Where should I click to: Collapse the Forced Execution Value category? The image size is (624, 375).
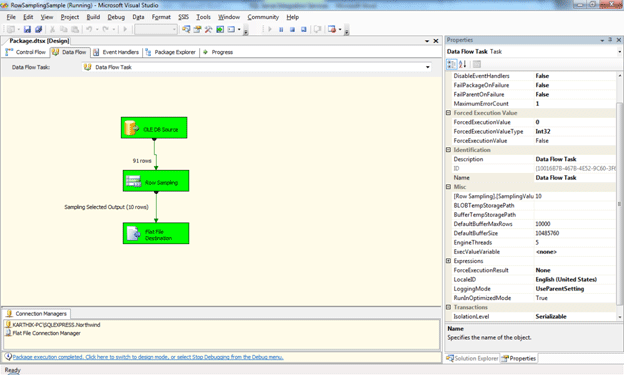tap(448, 113)
